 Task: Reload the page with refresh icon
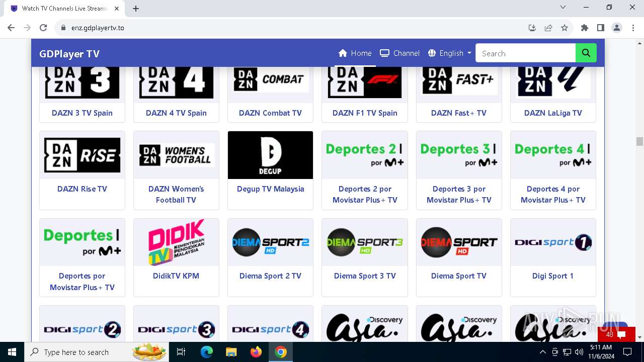[43, 28]
